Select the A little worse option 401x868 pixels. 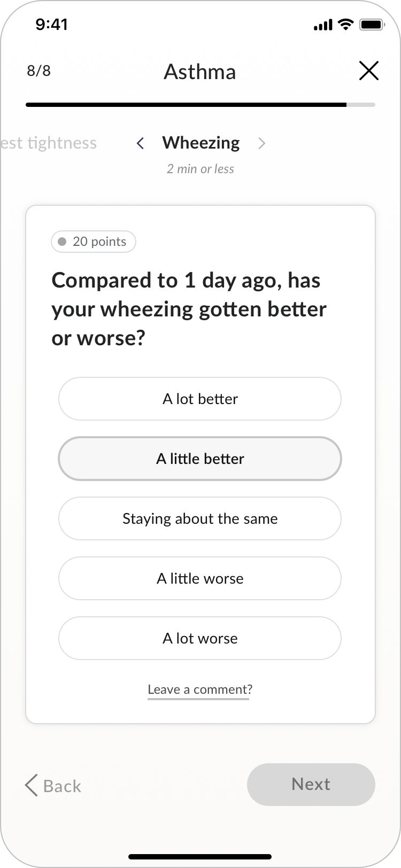click(x=200, y=578)
